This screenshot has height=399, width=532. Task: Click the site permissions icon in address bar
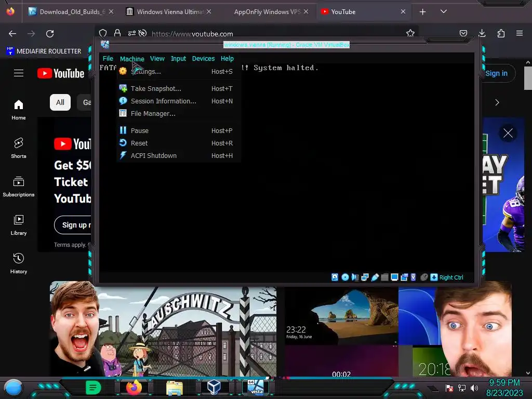(x=131, y=33)
